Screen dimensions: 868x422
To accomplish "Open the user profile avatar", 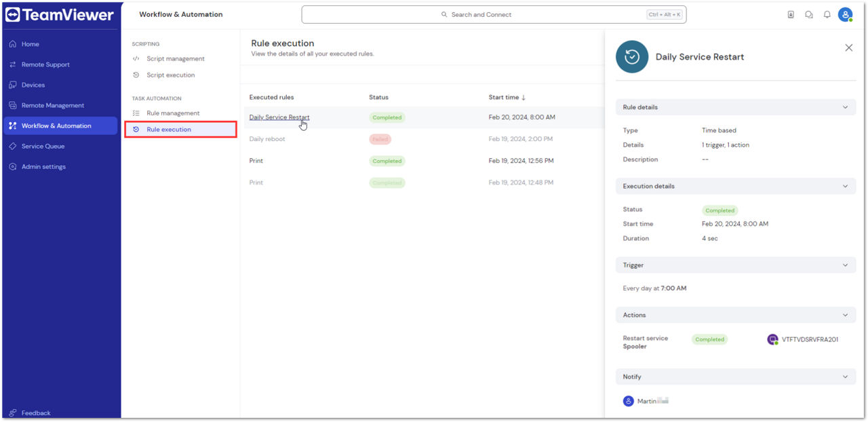I will [x=845, y=14].
